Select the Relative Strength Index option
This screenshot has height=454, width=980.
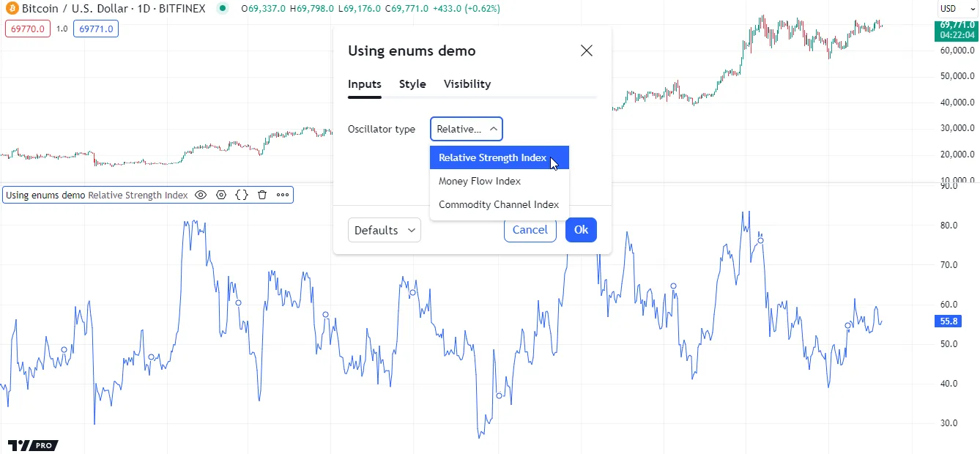(x=492, y=157)
